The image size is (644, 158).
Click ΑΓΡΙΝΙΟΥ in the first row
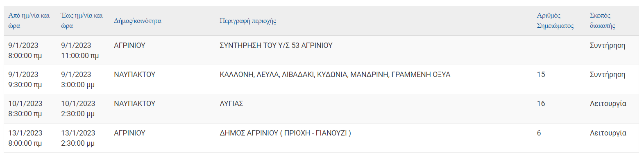129,45
